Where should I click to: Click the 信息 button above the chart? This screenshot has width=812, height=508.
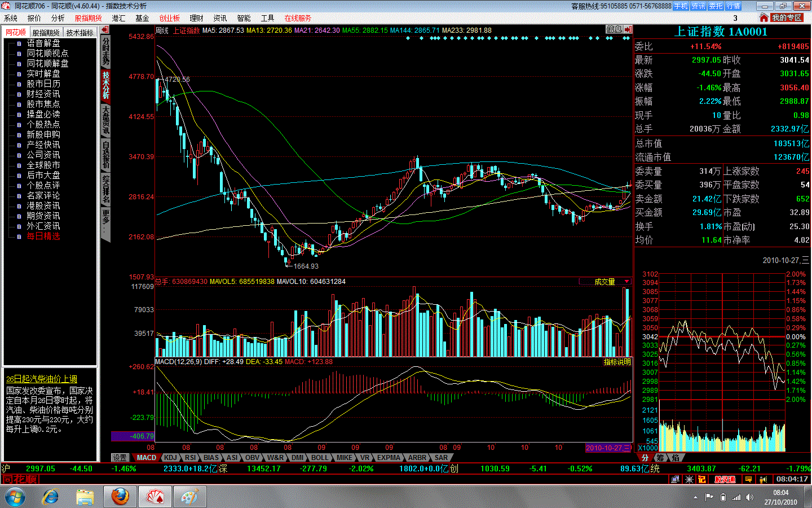pos(614,29)
